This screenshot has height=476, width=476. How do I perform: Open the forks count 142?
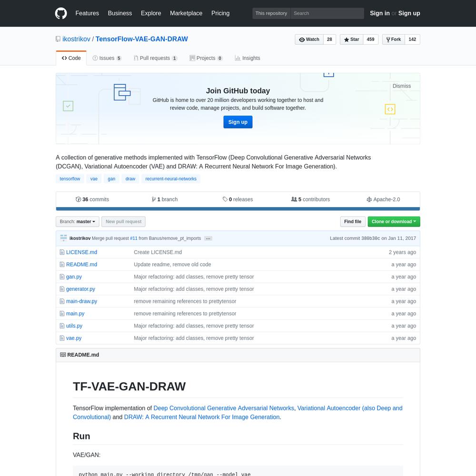pos(412,40)
